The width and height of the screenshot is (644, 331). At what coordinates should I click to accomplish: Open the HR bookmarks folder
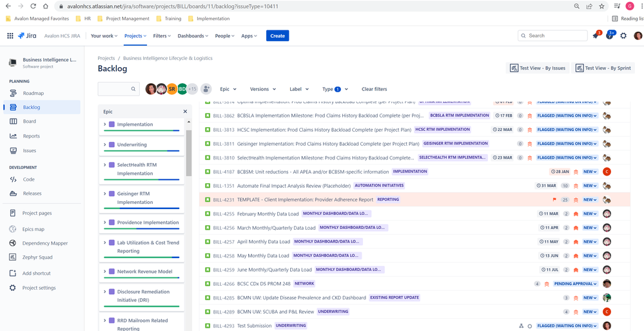tap(84, 19)
